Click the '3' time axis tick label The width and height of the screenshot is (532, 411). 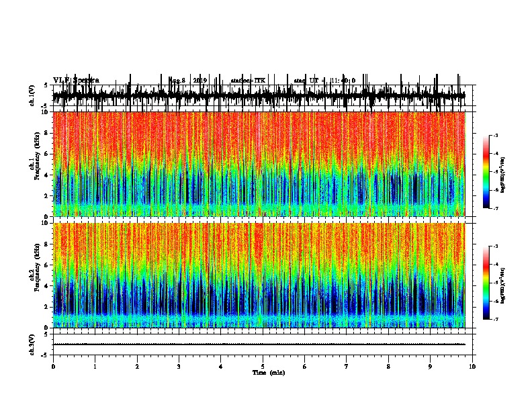point(179,367)
